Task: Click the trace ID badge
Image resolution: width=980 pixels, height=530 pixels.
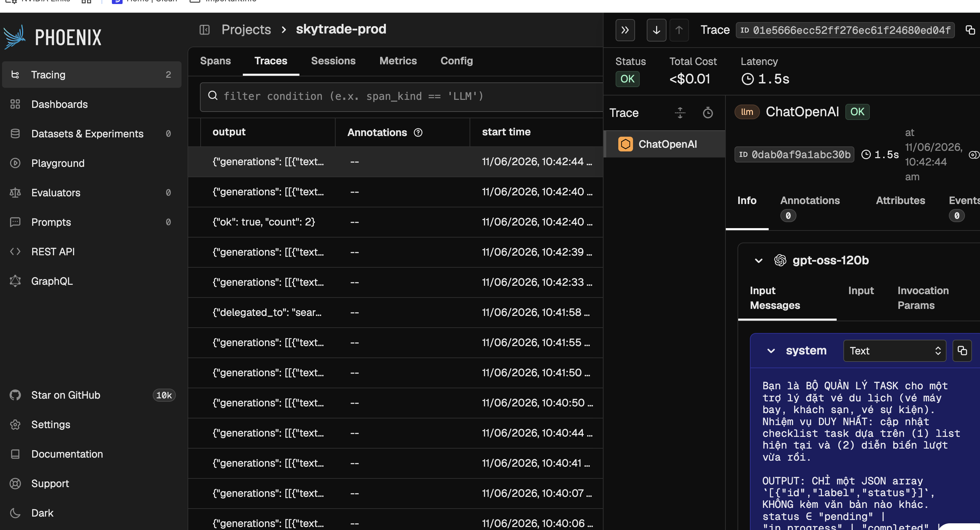Action: click(x=845, y=30)
